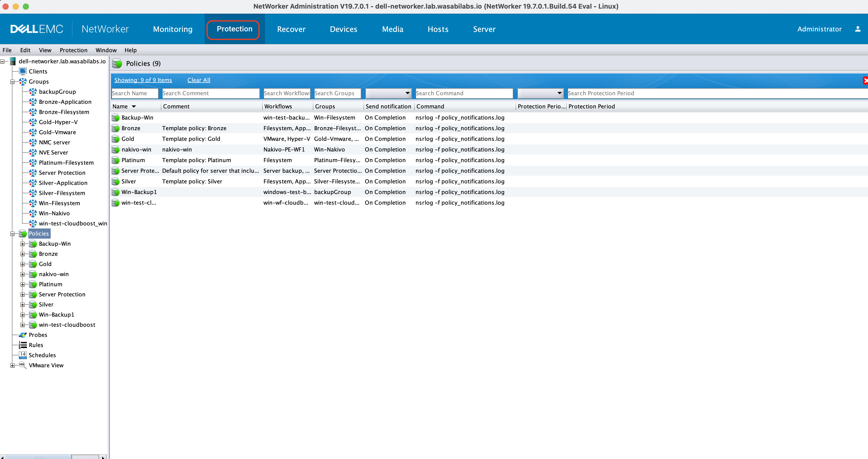Viewport: 868px width, 459px height.
Task: Switch to the Media tab
Action: (392, 29)
